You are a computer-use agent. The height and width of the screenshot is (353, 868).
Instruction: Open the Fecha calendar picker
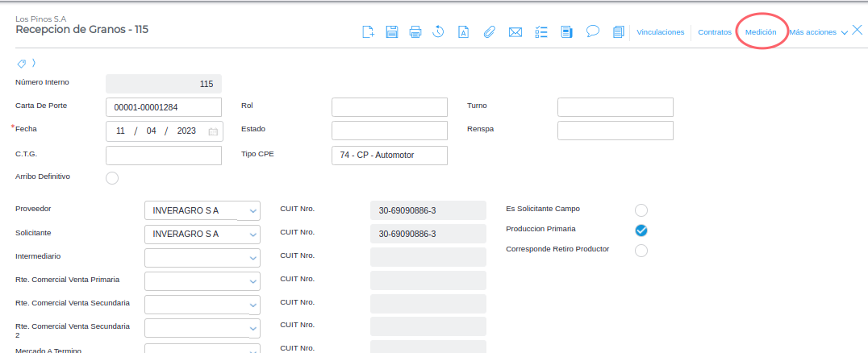tap(213, 131)
